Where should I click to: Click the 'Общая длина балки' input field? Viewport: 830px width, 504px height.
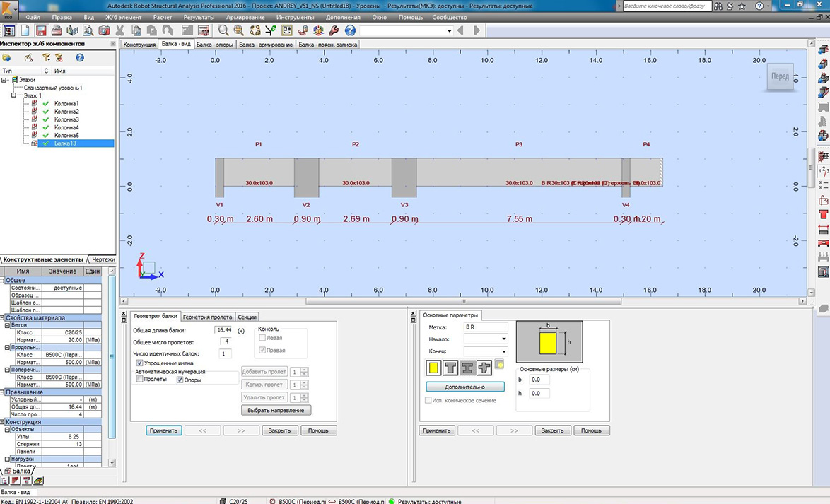coord(224,330)
